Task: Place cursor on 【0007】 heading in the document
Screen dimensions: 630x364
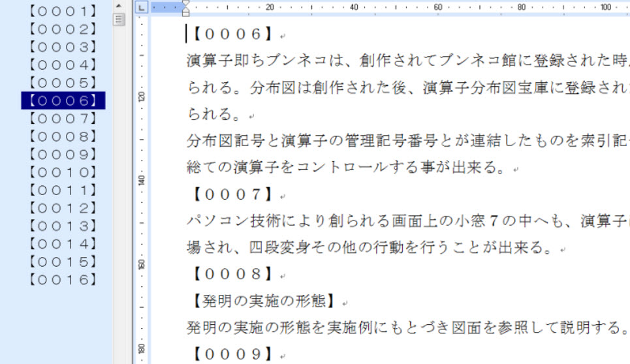Action: (232, 194)
